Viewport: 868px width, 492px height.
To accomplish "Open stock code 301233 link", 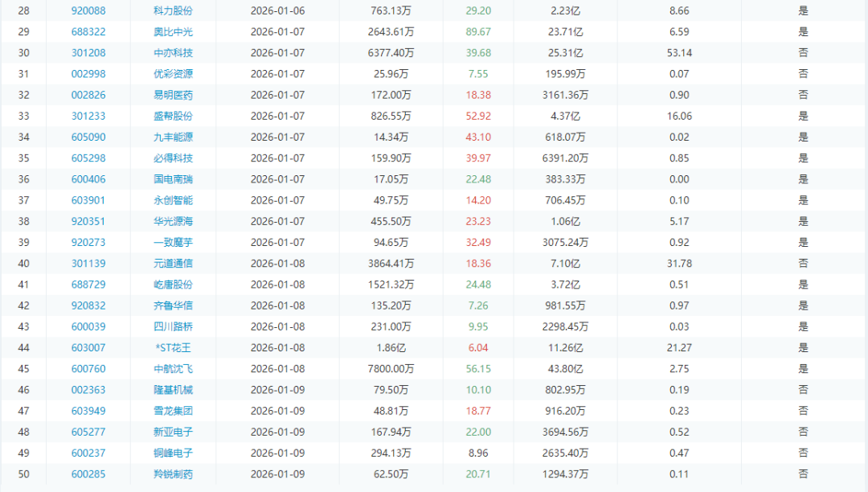I will (x=88, y=116).
